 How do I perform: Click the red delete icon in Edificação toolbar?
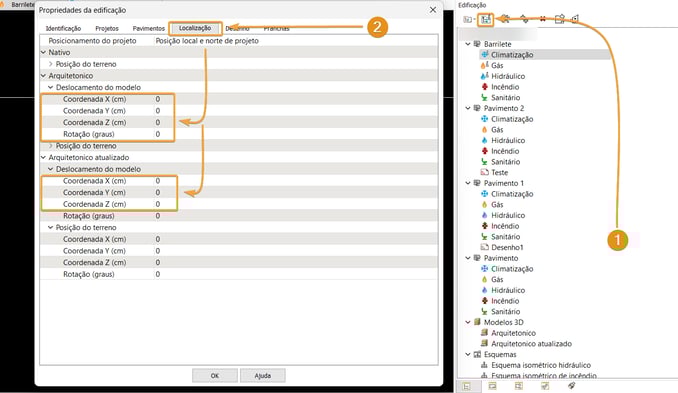click(x=543, y=19)
